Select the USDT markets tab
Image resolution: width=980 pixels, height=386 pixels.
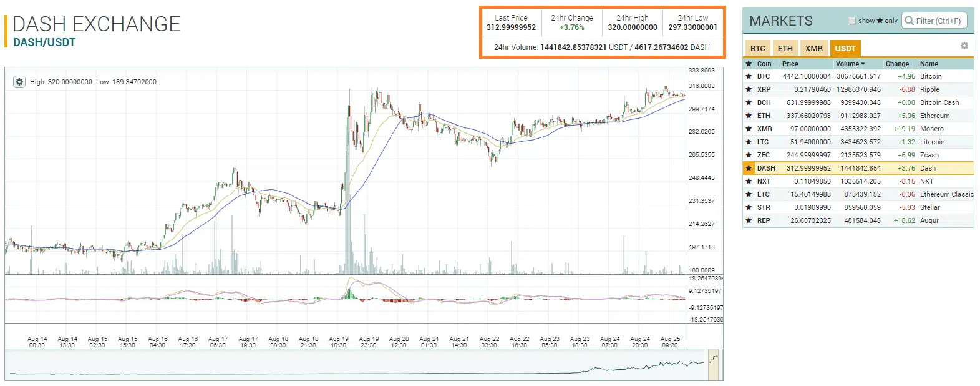pyautogui.click(x=845, y=48)
